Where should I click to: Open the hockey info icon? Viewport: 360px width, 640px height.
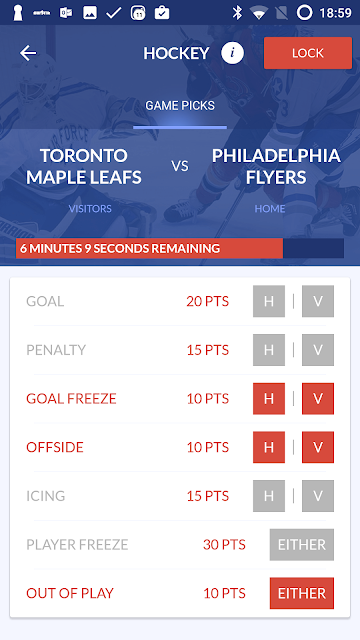tap(233, 53)
